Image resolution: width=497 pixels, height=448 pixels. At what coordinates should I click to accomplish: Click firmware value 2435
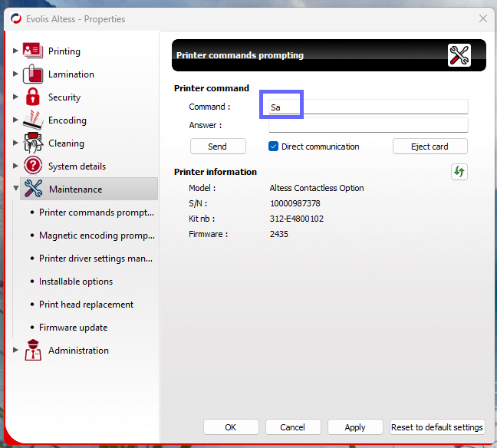pos(279,234)
